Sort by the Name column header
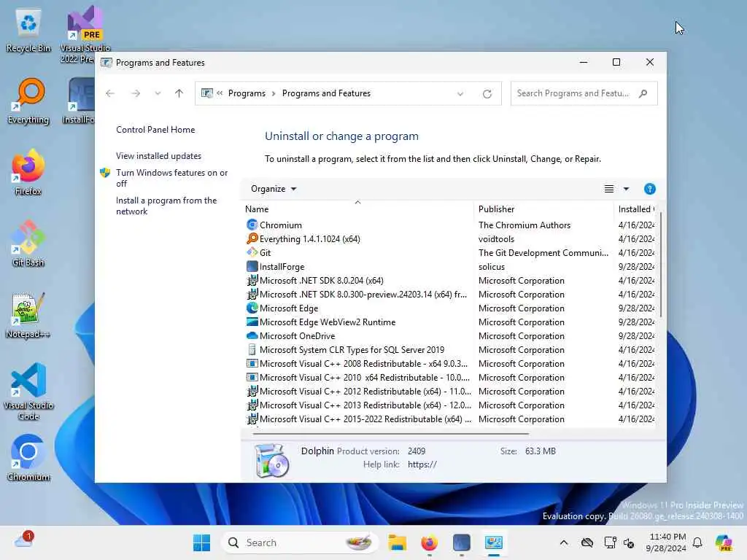The image size is (747, 560). click(357, 209)
